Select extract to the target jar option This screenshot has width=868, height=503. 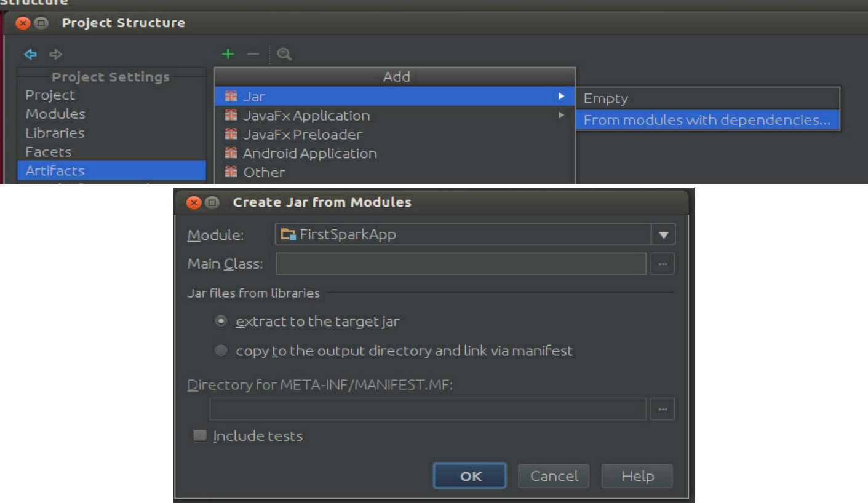pos(221,321)
